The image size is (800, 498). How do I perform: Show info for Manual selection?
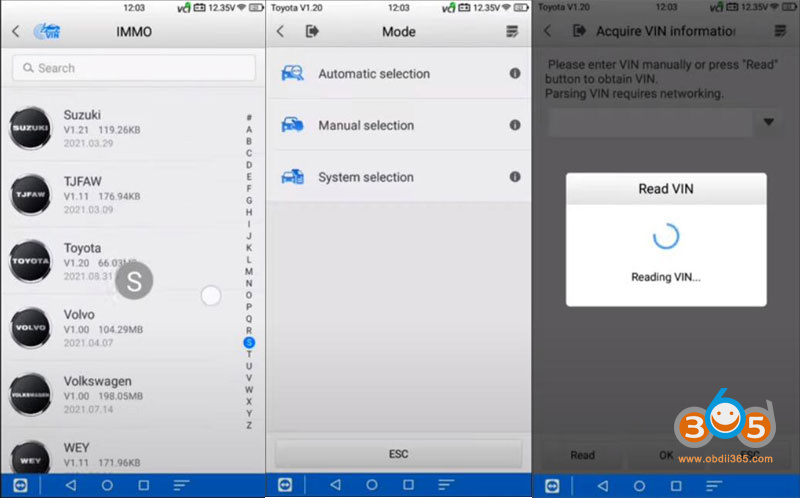515,125
